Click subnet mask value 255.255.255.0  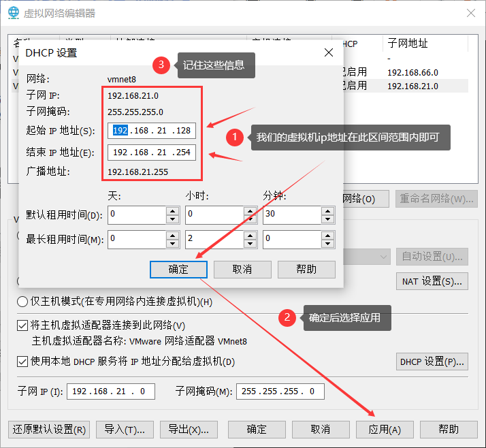point(135,112)
